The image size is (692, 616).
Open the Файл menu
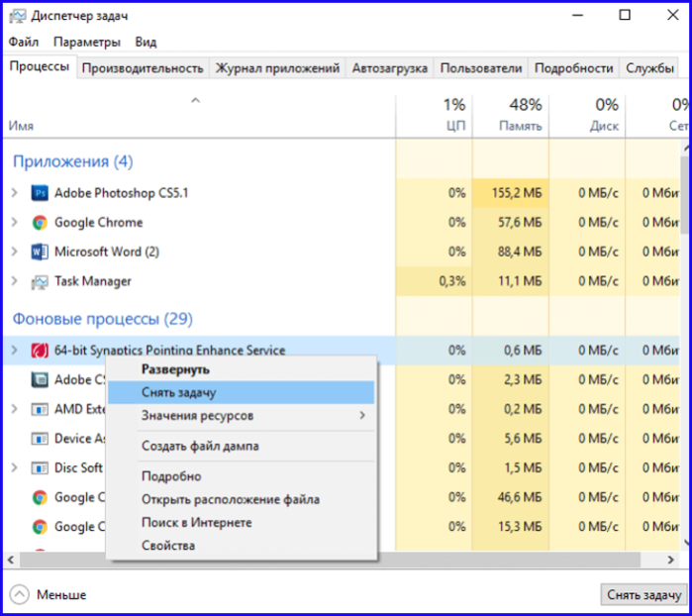[x=24, y=42]
